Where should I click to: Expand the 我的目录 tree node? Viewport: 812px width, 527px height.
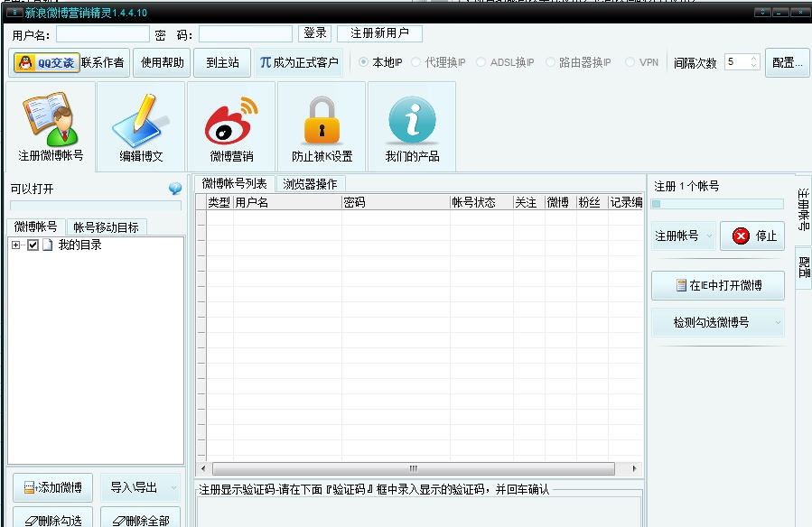pyautogui.click(x=15, y=245)
